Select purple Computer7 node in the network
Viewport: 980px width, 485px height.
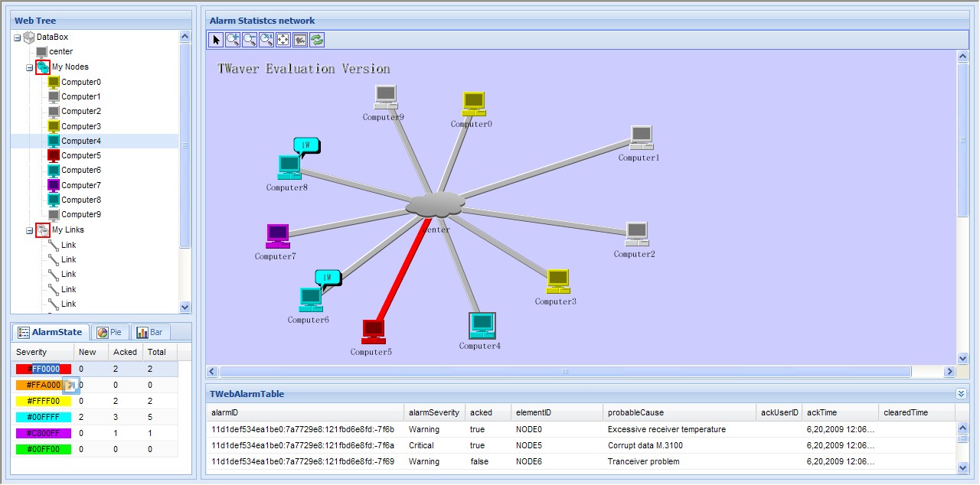point(278,237)
